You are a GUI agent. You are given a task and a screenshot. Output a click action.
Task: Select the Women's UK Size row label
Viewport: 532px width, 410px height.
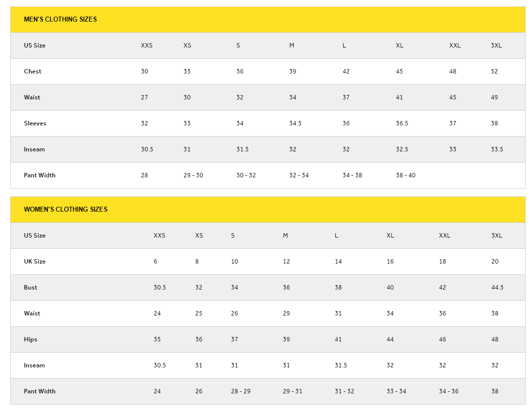click(35, 262)
